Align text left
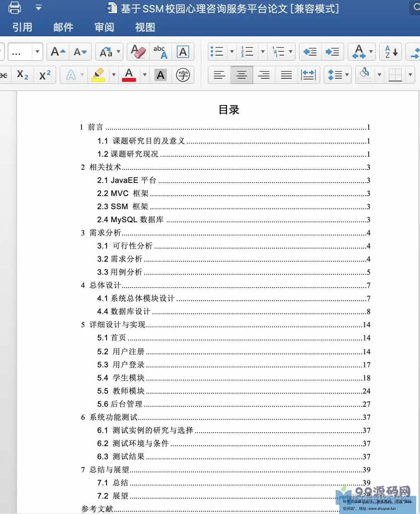The height and width of the screenshot is (514, 420). click(x=219, y=75)
